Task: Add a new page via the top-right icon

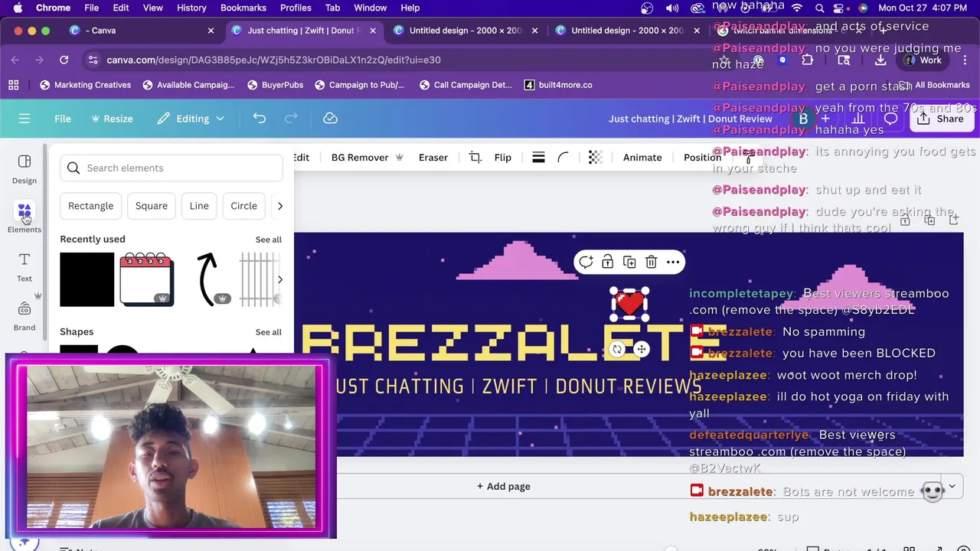Action: [954, 220]
